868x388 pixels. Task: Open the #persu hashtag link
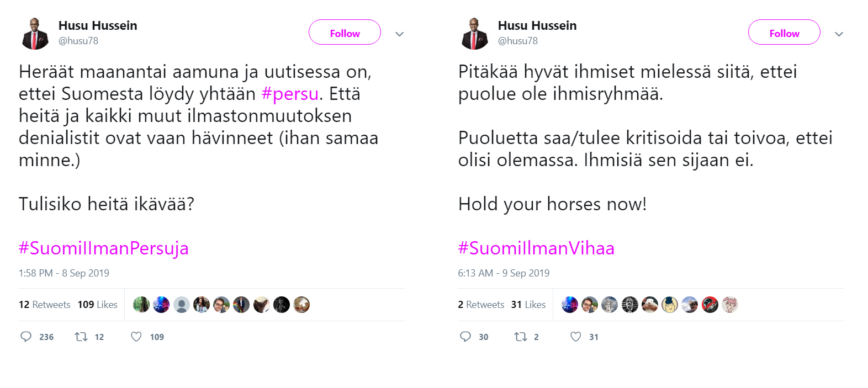290,94
